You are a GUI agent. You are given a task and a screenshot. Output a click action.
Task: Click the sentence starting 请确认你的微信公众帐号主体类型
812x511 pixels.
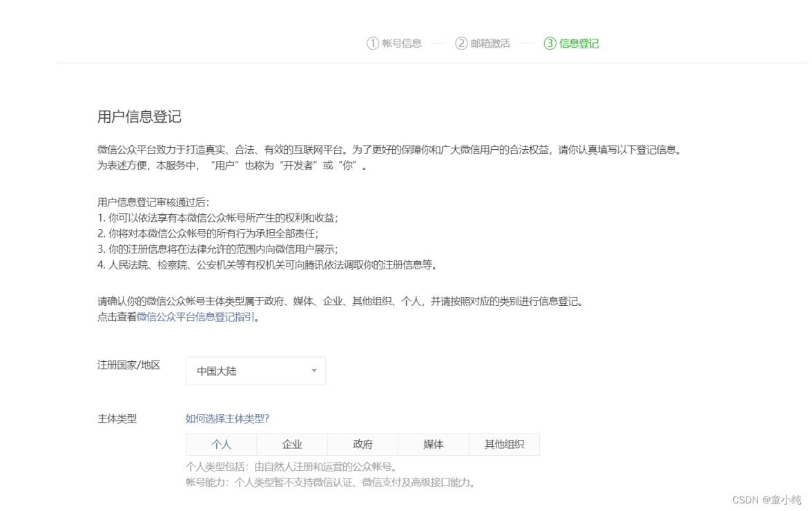(342, 301)
